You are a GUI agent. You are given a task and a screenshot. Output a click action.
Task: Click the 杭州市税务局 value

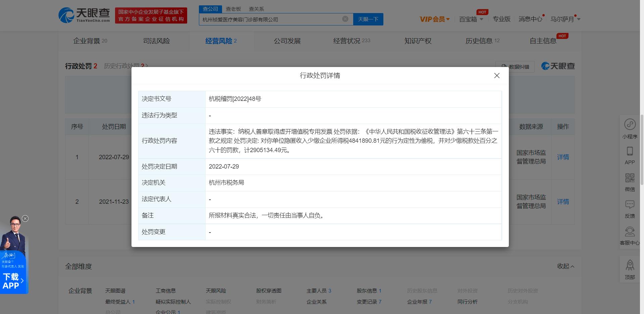click(x=226, y=183)
